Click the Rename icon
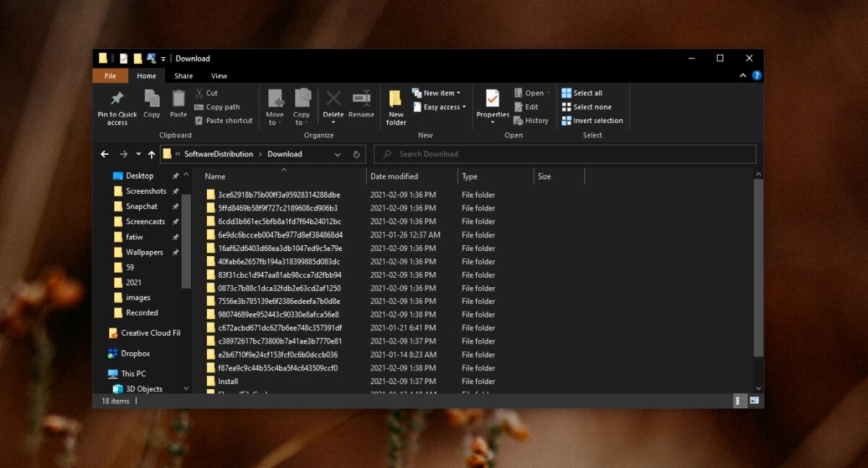The width and height of the screenshot is (868, 468). (x=362, y=103)
